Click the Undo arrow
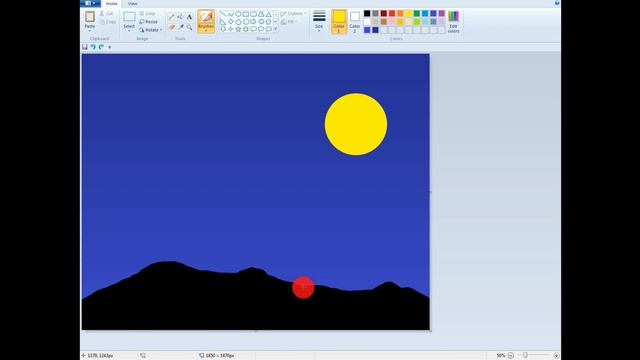640x360 pixels. point(93,47)
